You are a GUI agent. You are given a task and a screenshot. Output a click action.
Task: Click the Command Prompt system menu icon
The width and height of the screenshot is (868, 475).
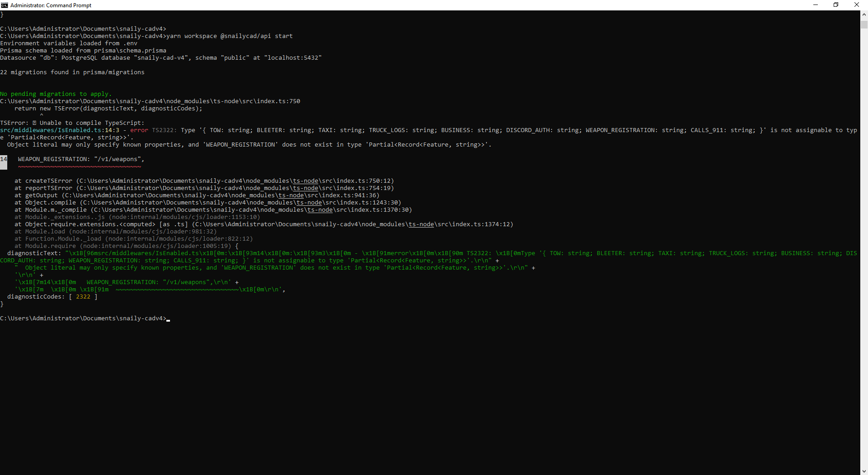(5, 5)
